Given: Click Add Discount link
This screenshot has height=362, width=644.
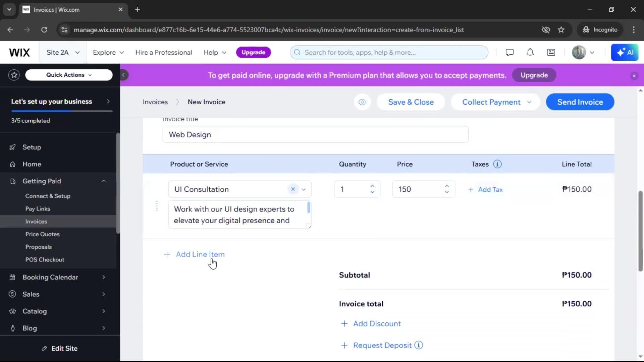Looking at the screenshot, I should pyautogui.click(x=371, y=324).
